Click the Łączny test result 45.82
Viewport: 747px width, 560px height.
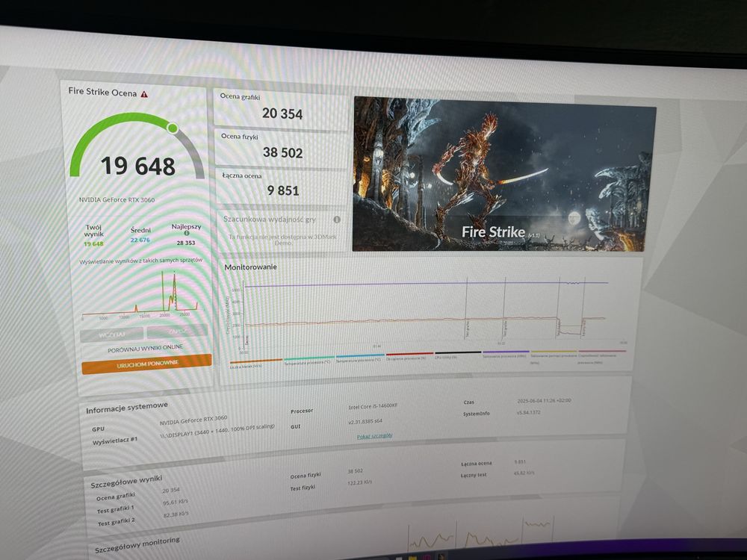coord(524,473)
